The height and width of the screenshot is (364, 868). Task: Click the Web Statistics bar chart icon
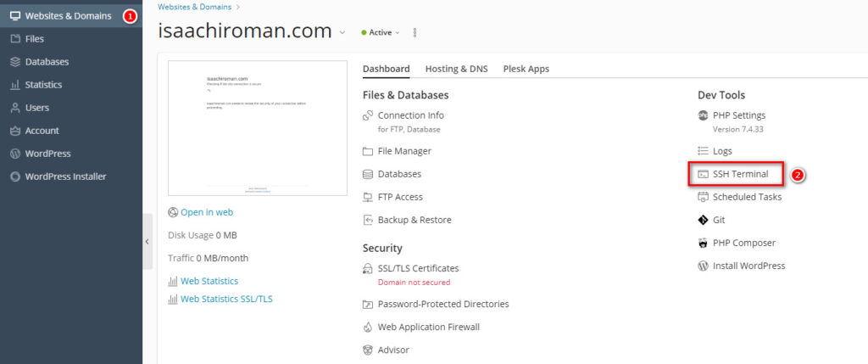(173, 282)
